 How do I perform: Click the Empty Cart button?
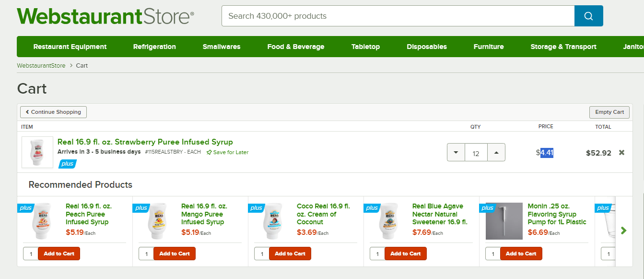(x=609, y=112)
